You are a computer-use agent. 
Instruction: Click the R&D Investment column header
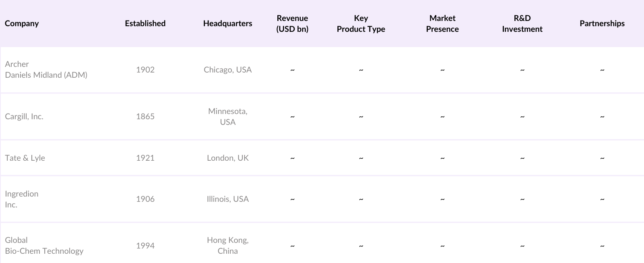522,23
